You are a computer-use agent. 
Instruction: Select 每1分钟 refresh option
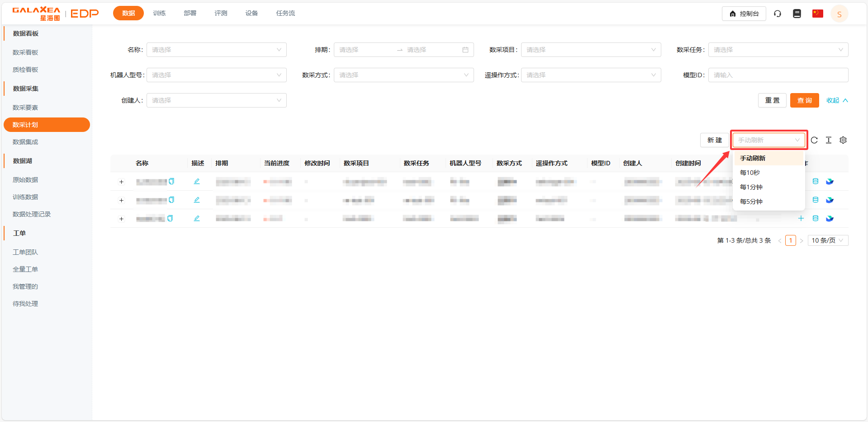[768, 187]
